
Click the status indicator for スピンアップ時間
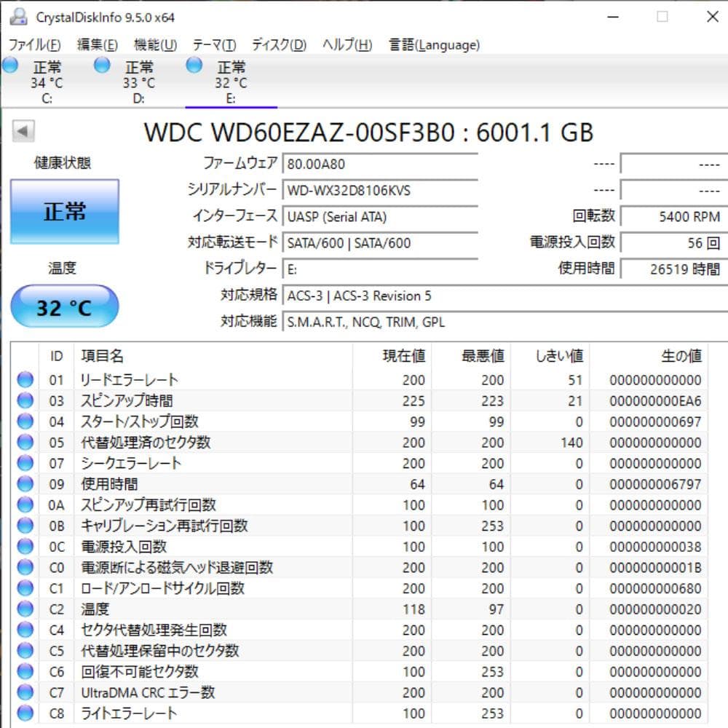coord(25,400)
